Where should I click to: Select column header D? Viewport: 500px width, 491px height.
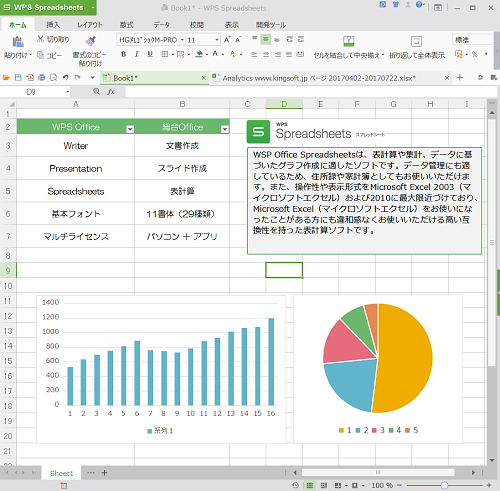[284, 104]
